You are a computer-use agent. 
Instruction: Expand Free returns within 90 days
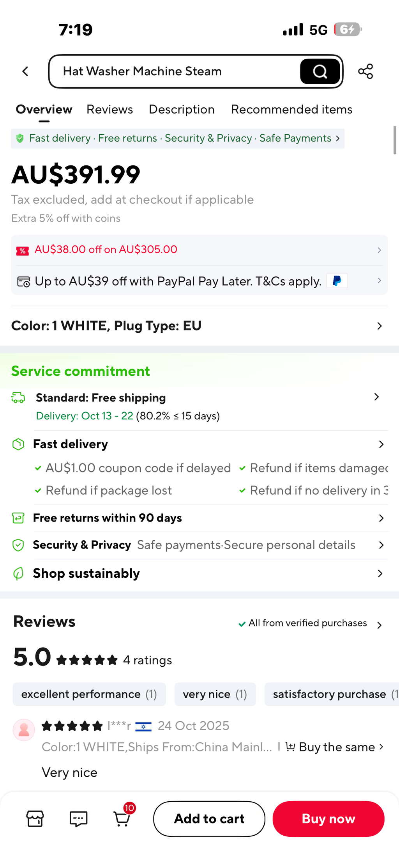click(x=199, y=518)
